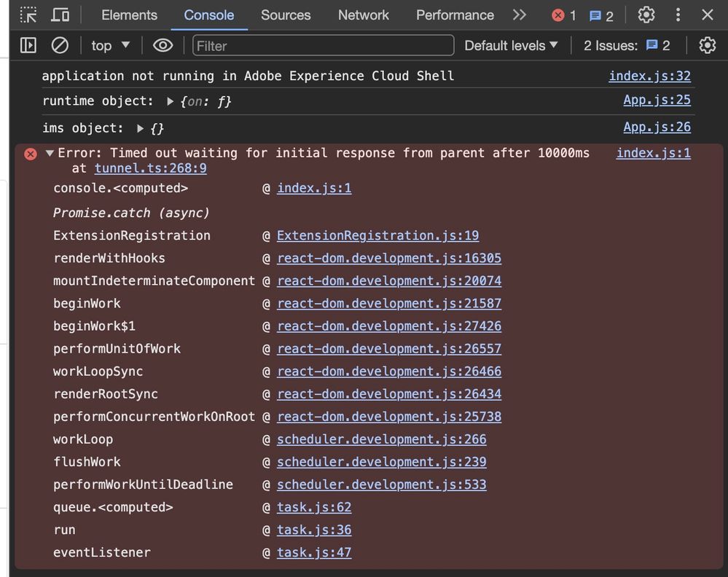The width and height of the screenshot is (728, 577).
Task: Clear the console with the ban icon
Action: pyautogui.click(x=60, y=45)
